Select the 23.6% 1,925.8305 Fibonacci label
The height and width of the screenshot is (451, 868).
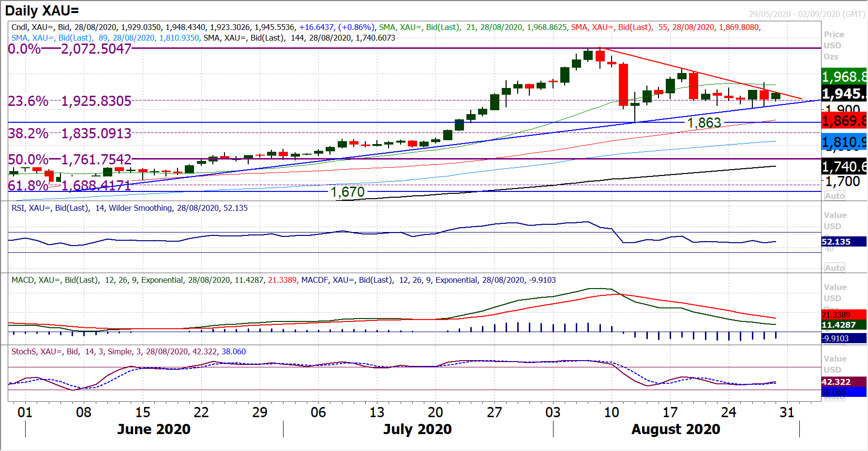click(x=70, y=101)
